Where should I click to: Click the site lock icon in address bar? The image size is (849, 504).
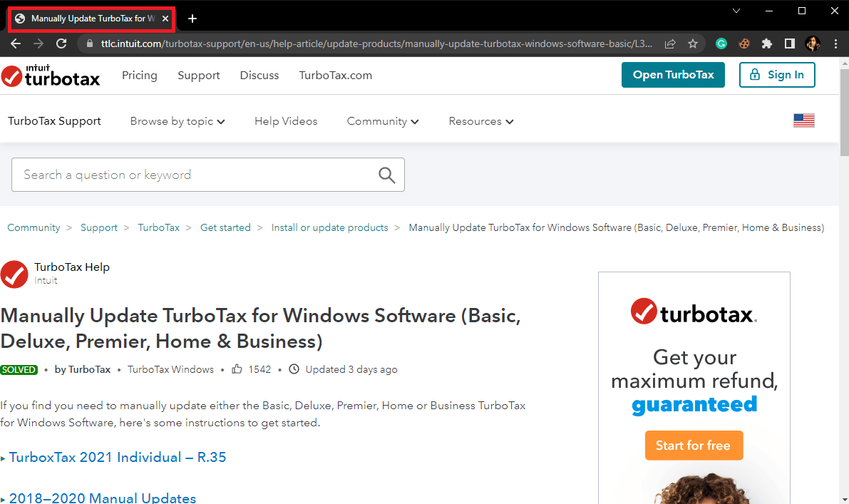point(90,44)
